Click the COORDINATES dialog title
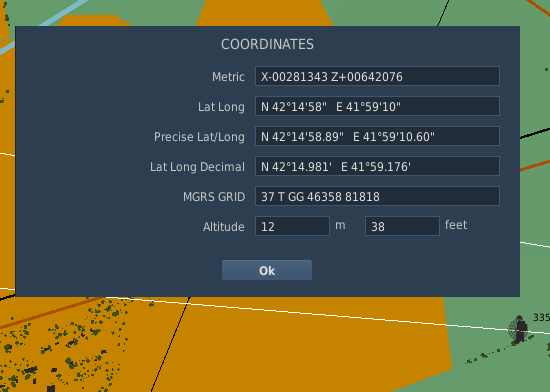 (267, 44)
